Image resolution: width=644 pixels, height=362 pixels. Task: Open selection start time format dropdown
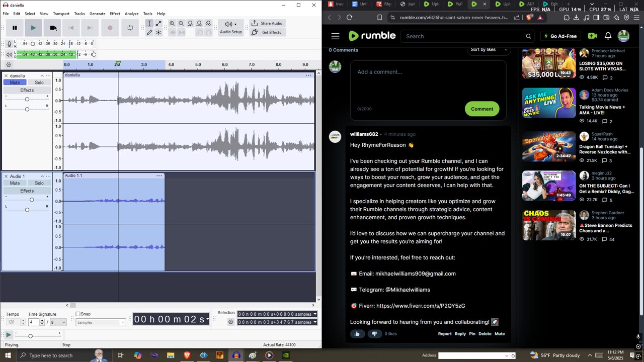click(x=315, y=314)
